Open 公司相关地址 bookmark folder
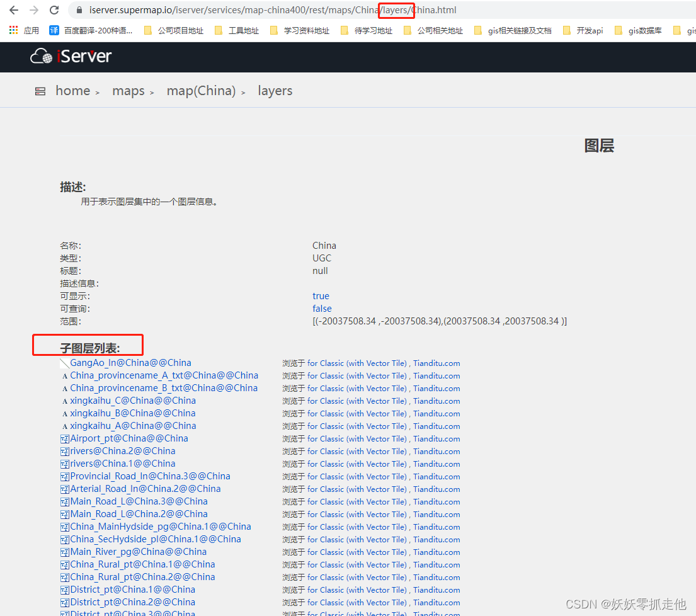 click(433, 30)
